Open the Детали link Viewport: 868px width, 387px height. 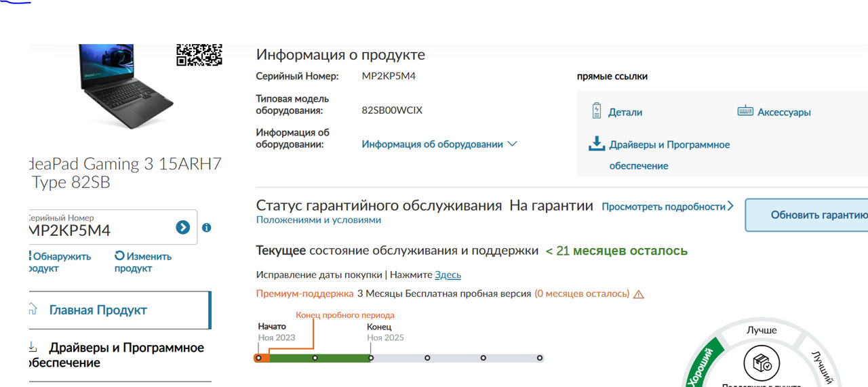pos(625,113)
